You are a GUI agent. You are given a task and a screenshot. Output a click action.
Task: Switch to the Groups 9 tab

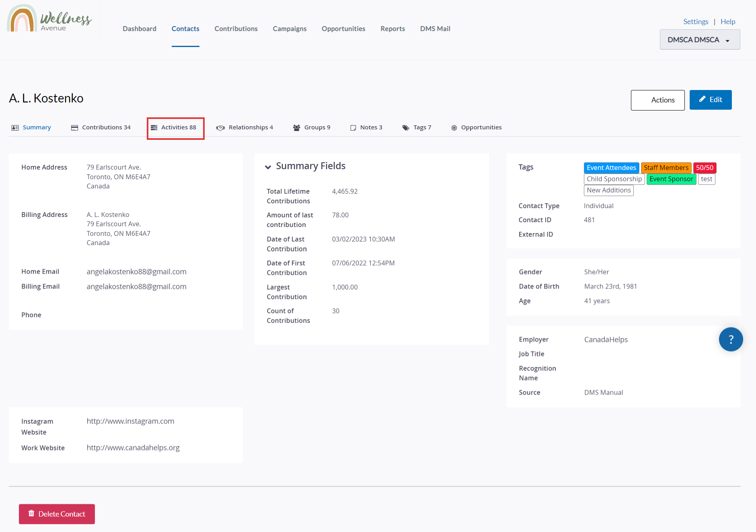pyautogui.click(x=312, y=127)
